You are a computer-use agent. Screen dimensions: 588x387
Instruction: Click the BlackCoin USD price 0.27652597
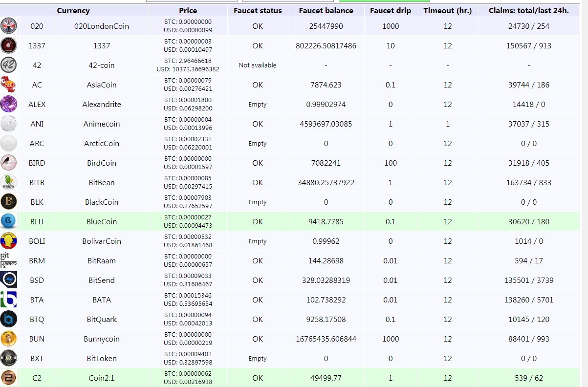188,206
